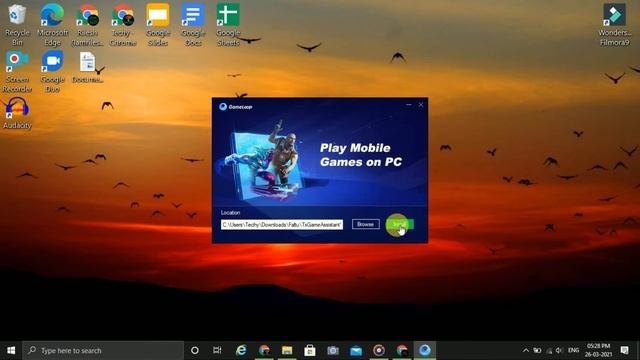640x360 pixels.
Task: Launch Wondershare Filmora9 from the desktop
Action: coord(614,24)
